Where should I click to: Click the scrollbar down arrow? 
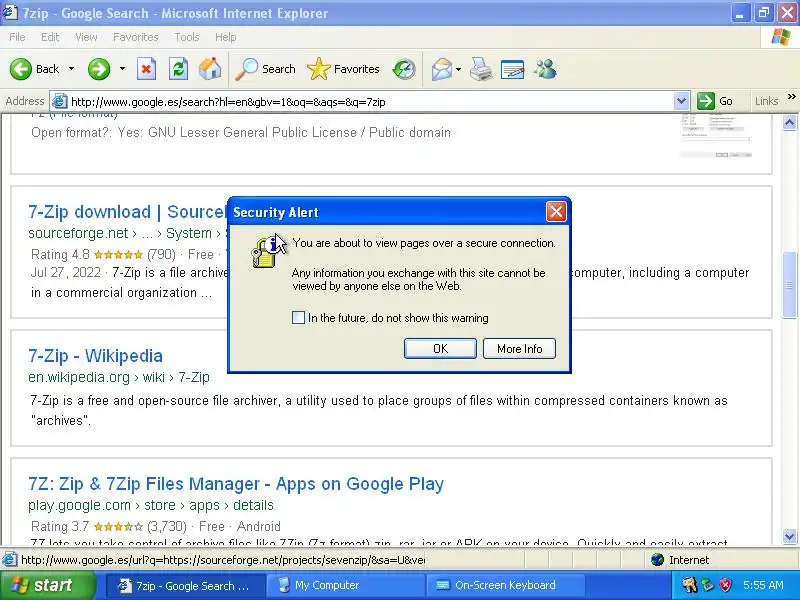pos(789,536)
